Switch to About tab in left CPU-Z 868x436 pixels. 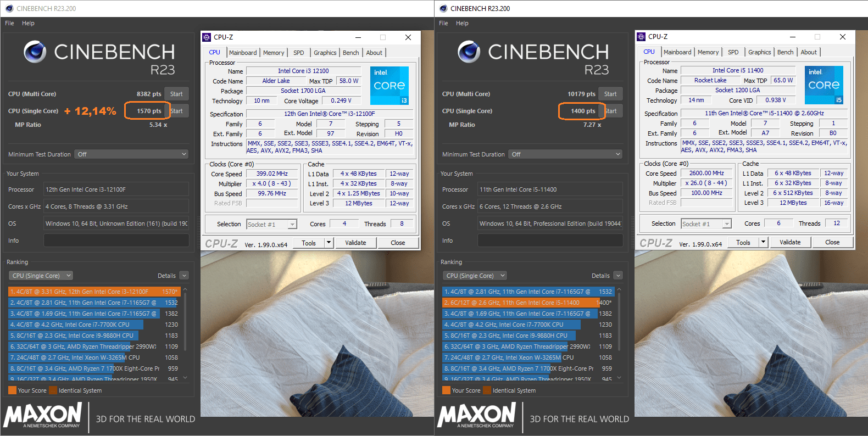[x=374, y=53]
